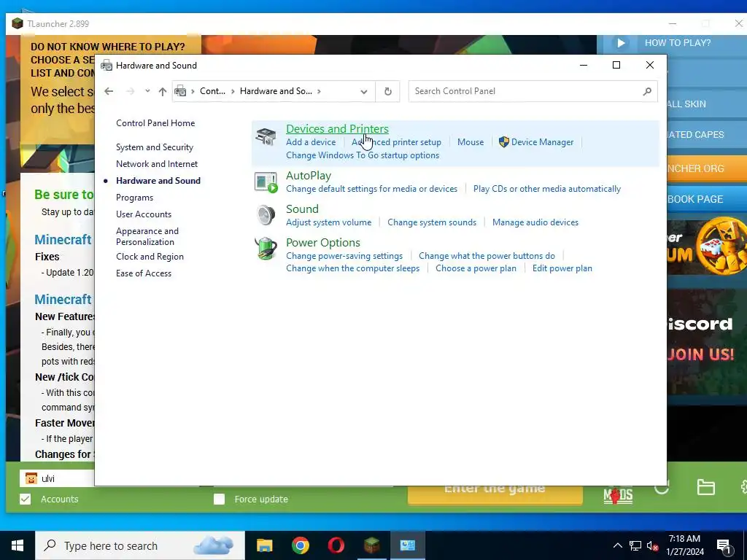Select Appearance and Personalization in sidebar
The image size is (747, 560).
click(x=147, y=236)
